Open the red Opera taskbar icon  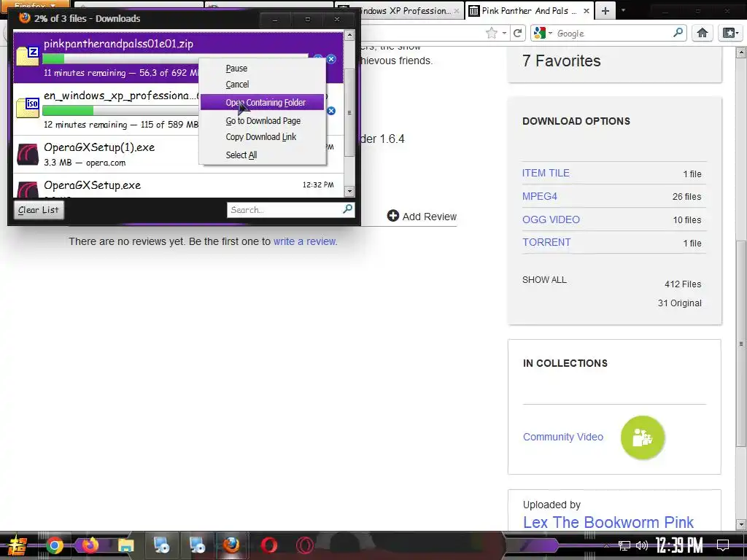[268, 545]
